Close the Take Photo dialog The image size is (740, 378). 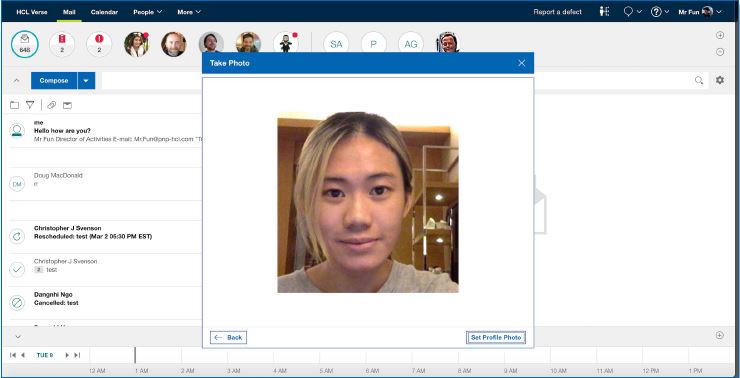click(521, 63)
